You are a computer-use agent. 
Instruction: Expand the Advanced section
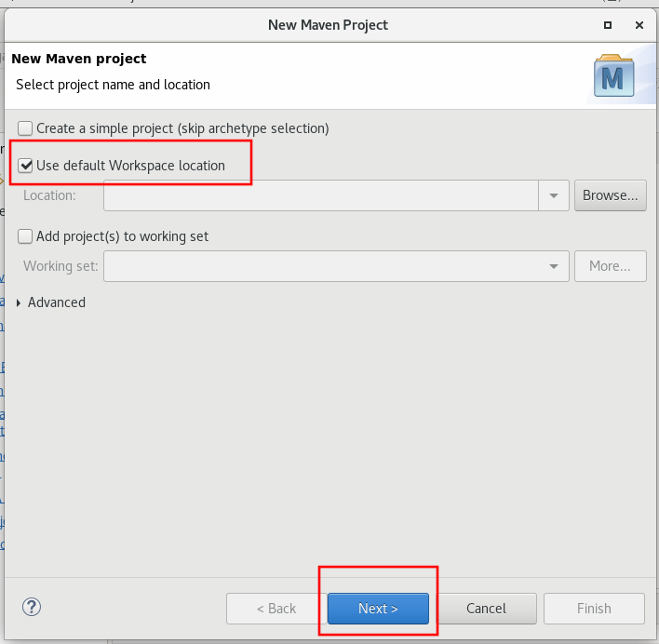click(x=19, y=302)
